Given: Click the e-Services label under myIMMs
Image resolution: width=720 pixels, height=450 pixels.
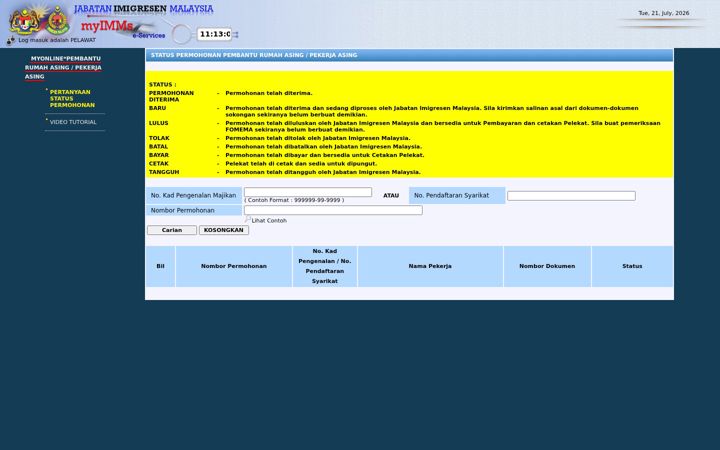Looking at the screenshot, I should 149,35.
